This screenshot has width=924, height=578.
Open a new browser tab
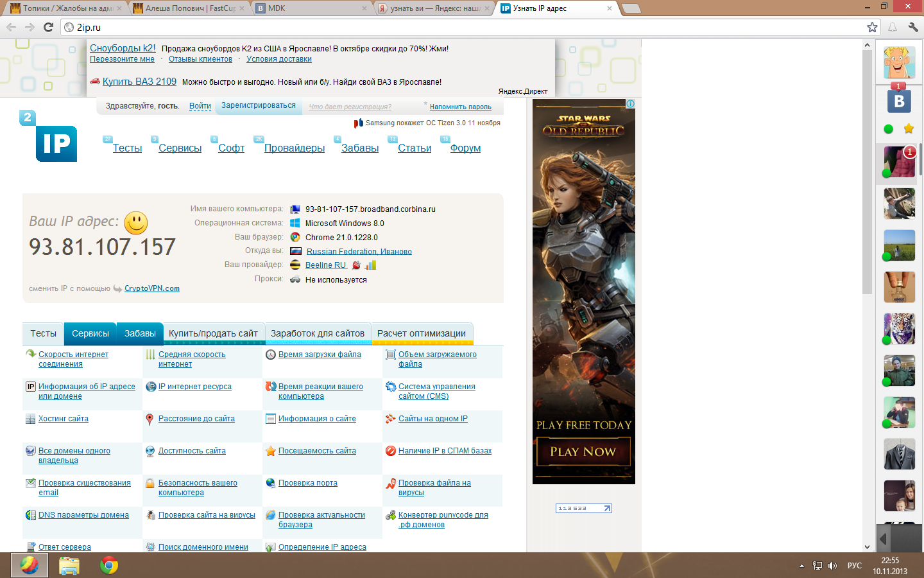click(x=631, y=8)
